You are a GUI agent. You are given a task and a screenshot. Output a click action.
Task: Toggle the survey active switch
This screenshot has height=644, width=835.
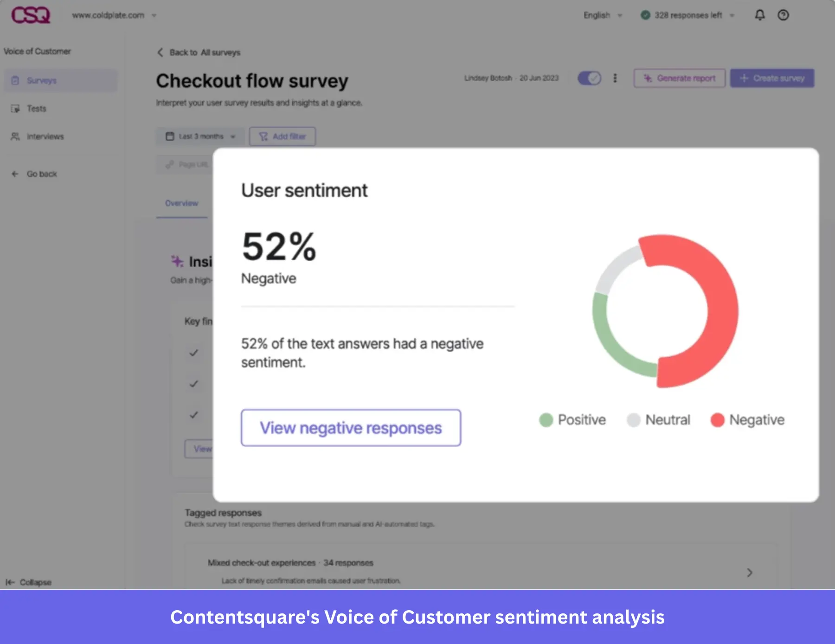coord(589,78)
